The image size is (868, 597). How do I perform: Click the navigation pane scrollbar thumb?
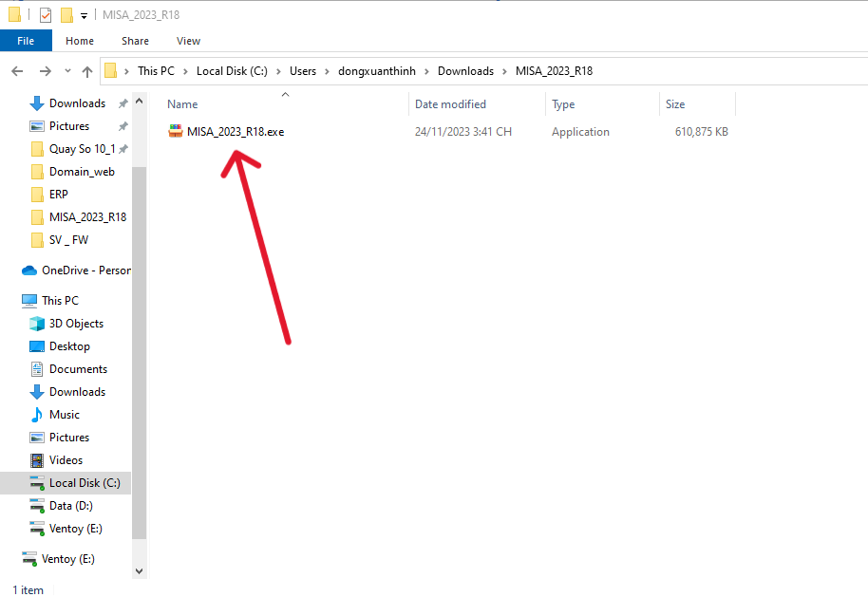pos(139,352)
